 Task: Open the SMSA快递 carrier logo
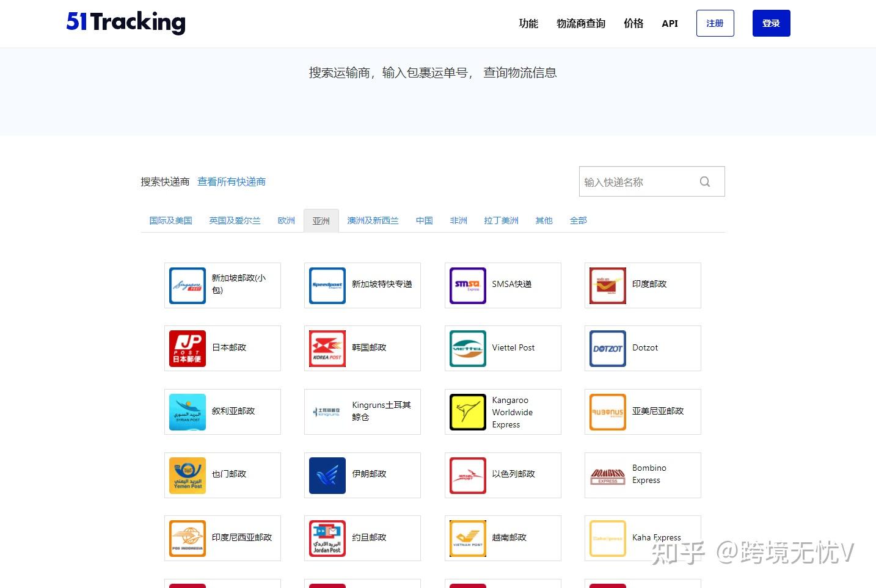[x=468, y=286]
